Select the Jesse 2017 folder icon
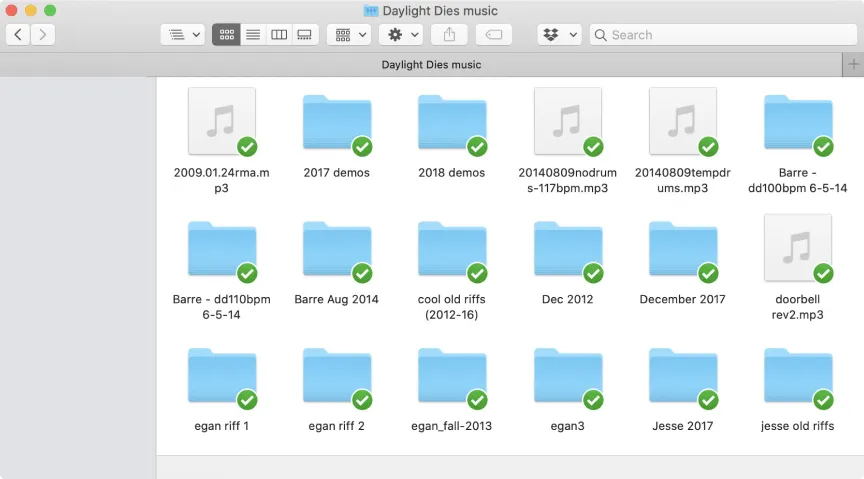 (x=683, y=376)
